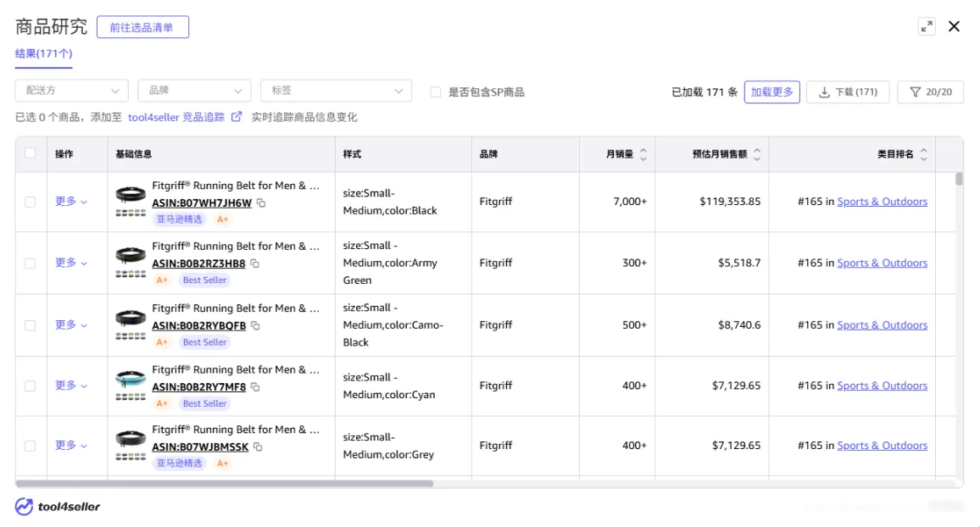Viewport: 980px width, 527px height.
Task: Expand 更多 menu for Grey row
Action: pos(70,445)
